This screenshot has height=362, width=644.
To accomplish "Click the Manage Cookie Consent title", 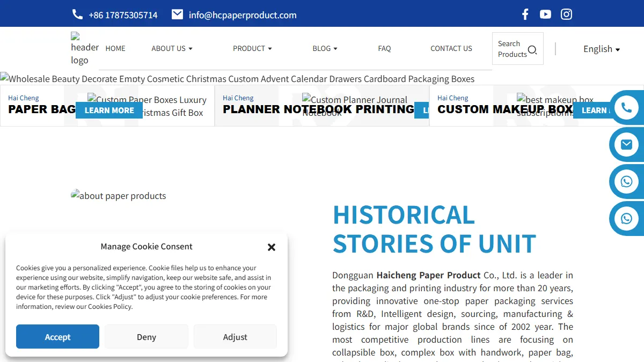I will 147,247.
